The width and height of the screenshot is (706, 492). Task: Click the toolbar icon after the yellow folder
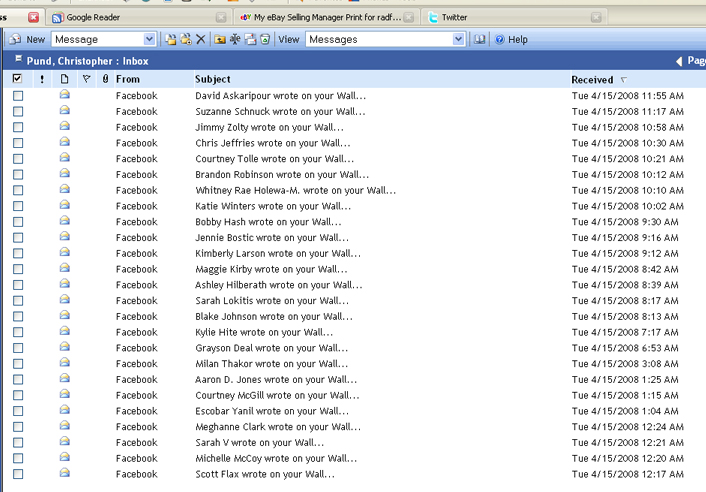(235, 40)
